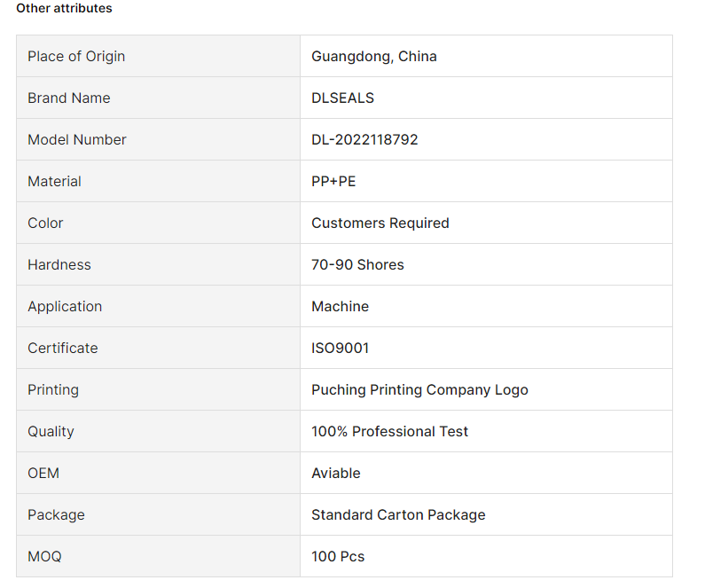Click the 'Aviable' OEM value

click(335, 473)
